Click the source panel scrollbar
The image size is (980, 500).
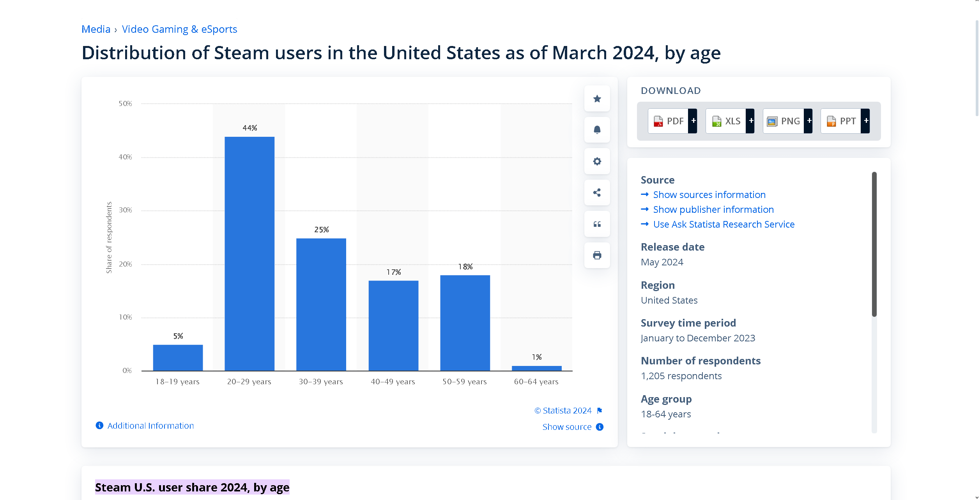click(x=874, y=244)
